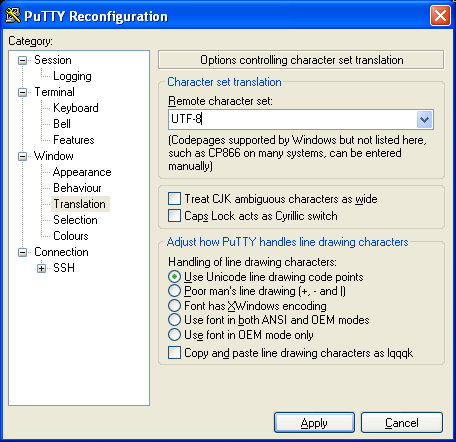The image size is (456, 442).
Task: Click 'Options controlling character set translation' header
Action: pyautogui.click(x=301, y=60)
